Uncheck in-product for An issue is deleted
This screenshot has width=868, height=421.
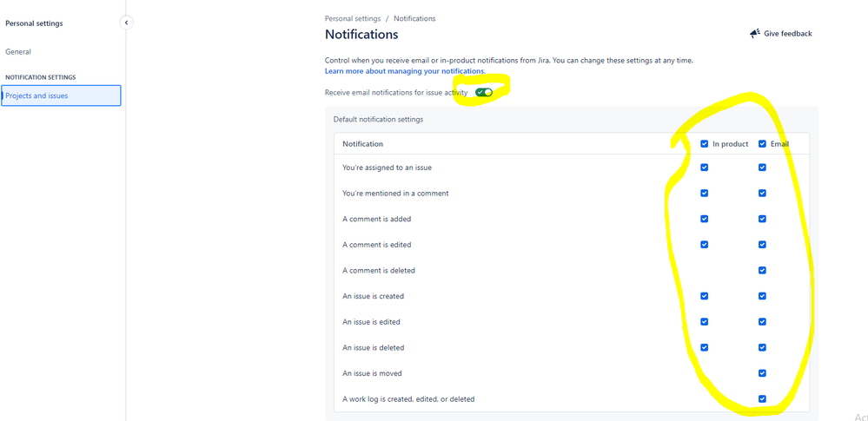[704, 347]
